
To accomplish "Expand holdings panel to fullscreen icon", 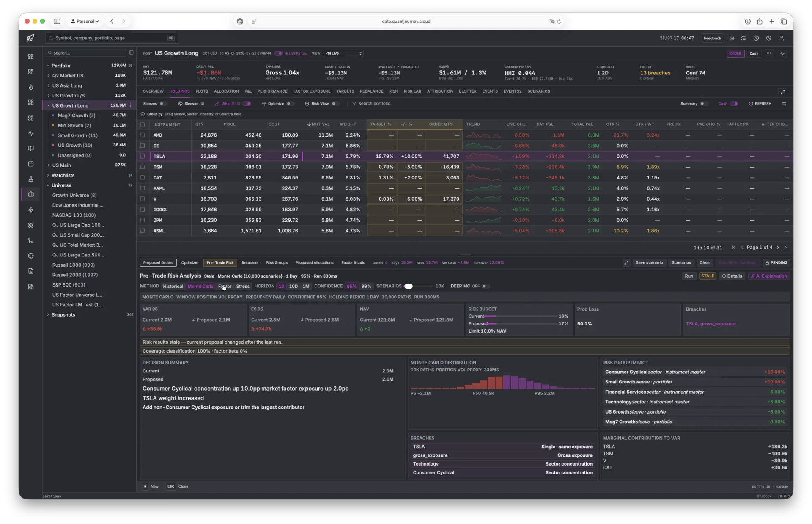I will (782, 91).
